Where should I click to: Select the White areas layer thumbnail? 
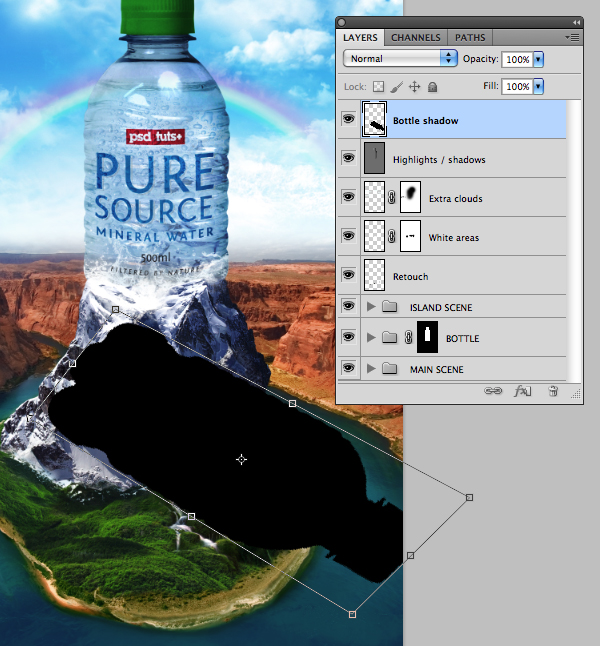pos(374,236)
